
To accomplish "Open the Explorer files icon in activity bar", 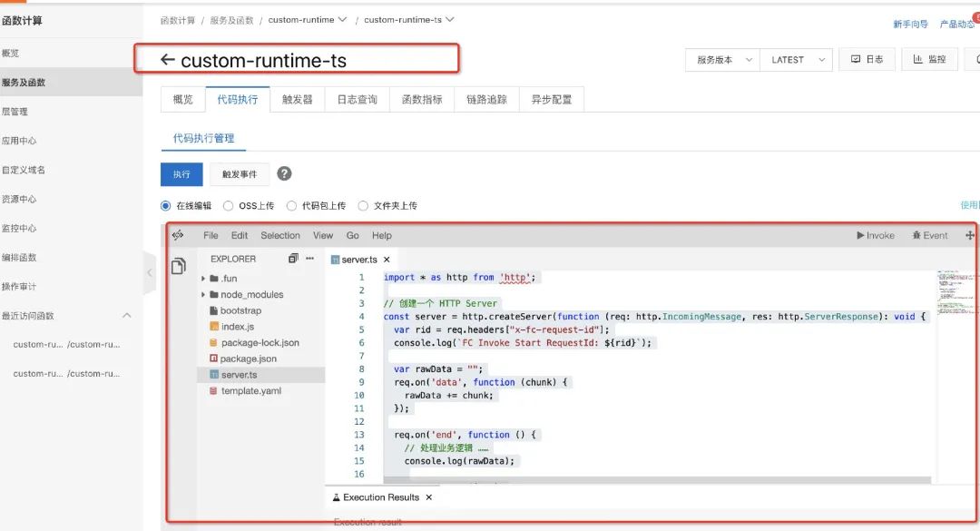I will coord(179,267).
